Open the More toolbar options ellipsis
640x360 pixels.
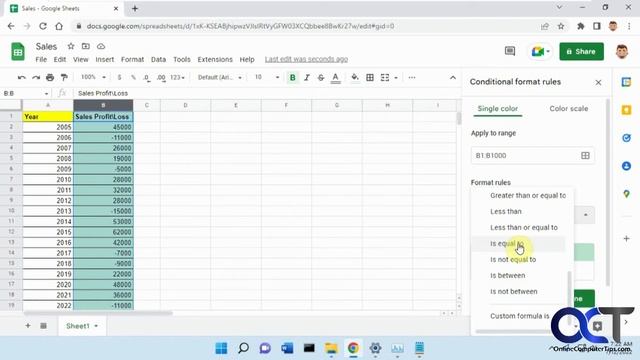coord(412,78)
